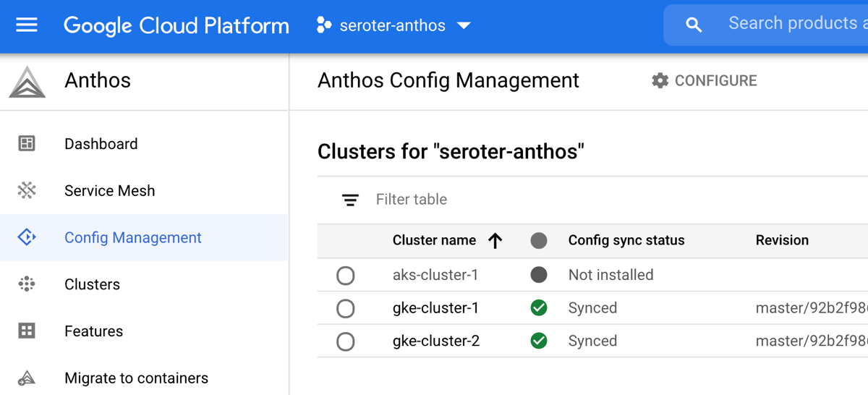Click the Dashboard sidebar icon
The height and width of the screenshot is (395, 868).
(27, 144)
